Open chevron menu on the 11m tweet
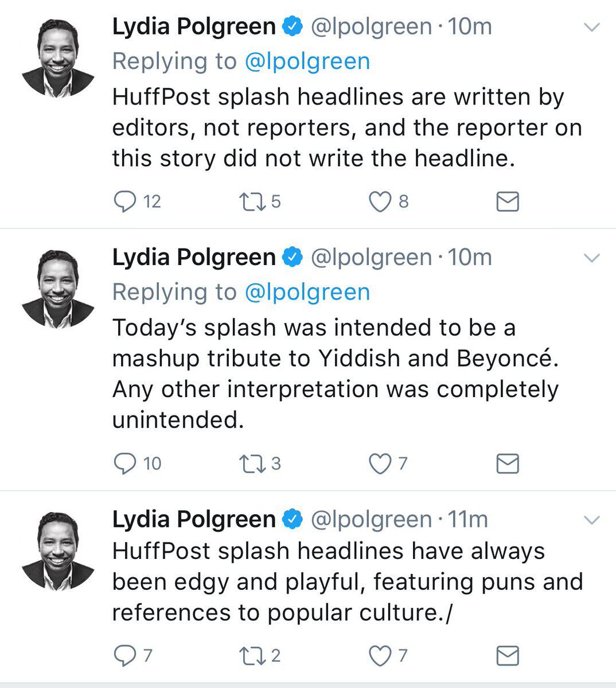This screenshot has height=688, width=616. click(x=592, y=520)
